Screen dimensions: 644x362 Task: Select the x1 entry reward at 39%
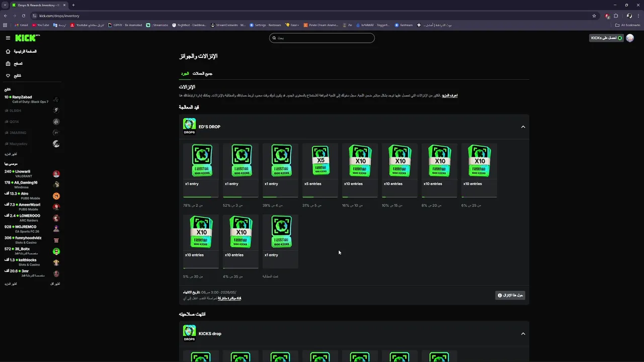click(280, 170)
